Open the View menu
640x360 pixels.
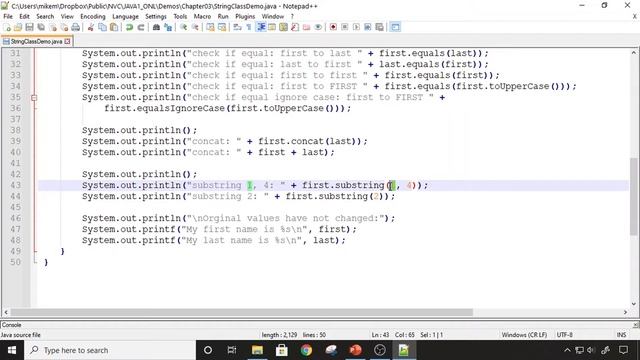67,16
